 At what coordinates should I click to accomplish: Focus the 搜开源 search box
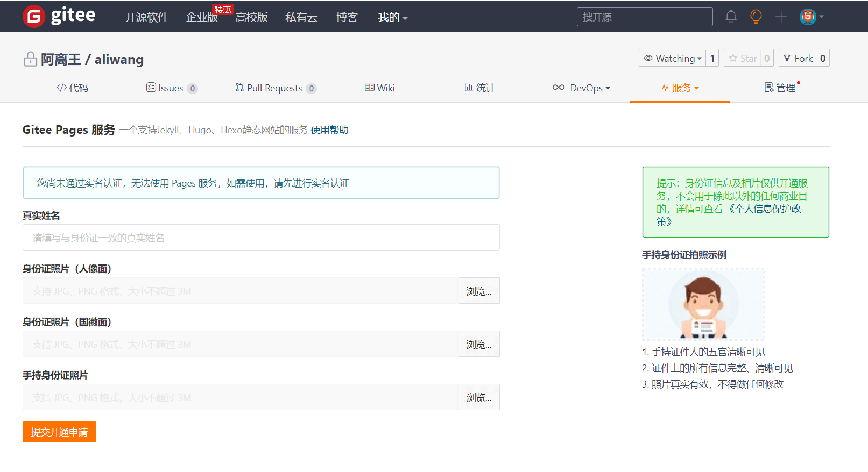(645, 17)
